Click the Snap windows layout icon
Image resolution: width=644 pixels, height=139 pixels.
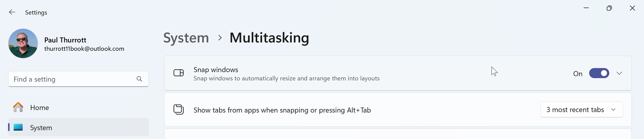[x=178, y=73]
